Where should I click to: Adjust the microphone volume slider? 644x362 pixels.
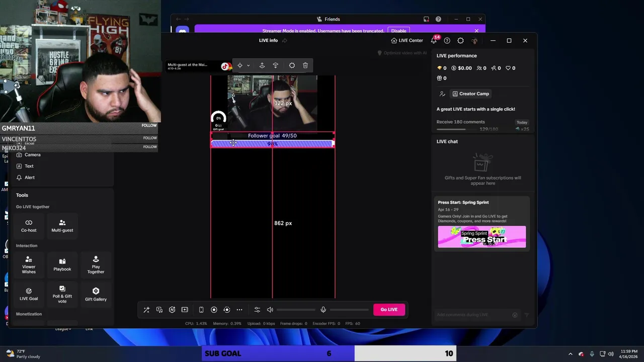pos(349,310)
